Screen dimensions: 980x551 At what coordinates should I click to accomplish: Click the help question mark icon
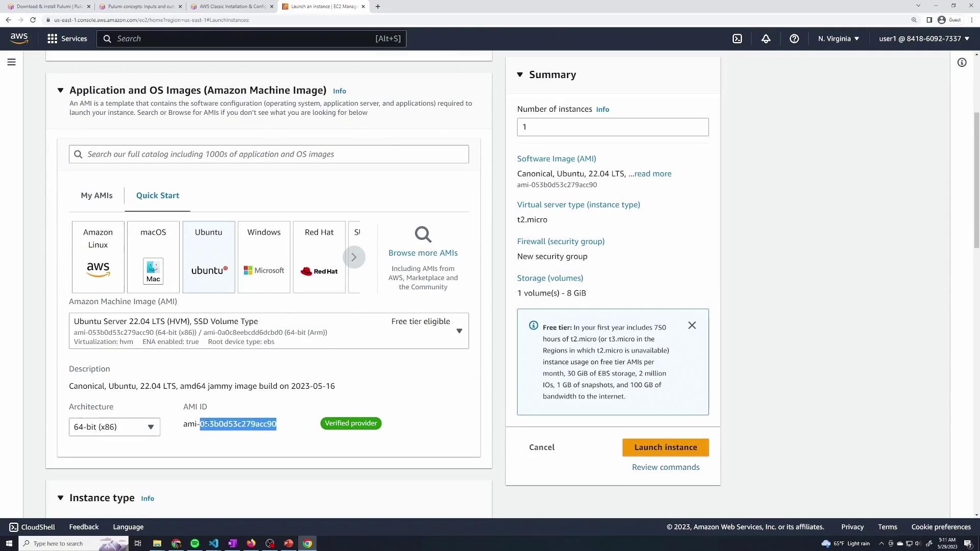click(794, 39)
